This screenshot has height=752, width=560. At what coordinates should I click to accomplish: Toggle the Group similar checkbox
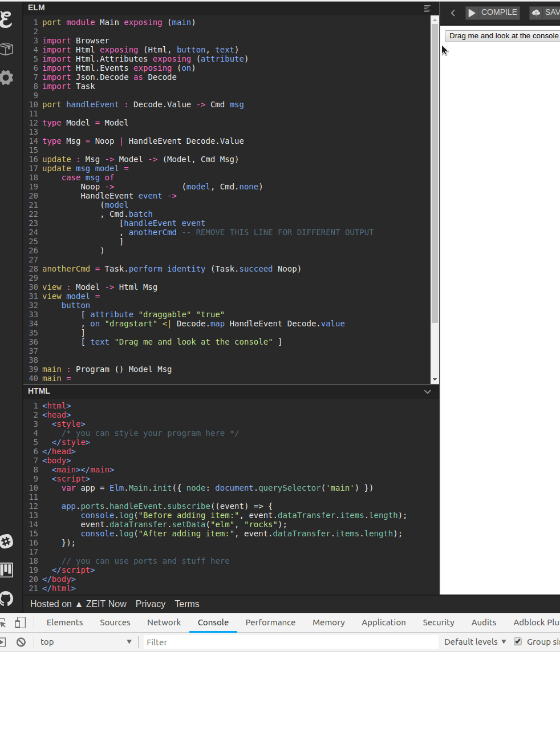point(518,641)
